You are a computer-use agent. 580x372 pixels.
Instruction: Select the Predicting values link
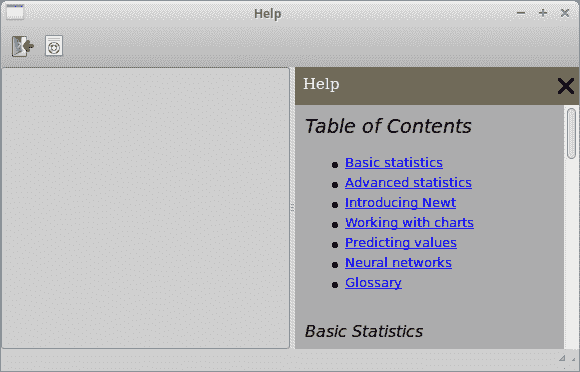click(401, 243)
